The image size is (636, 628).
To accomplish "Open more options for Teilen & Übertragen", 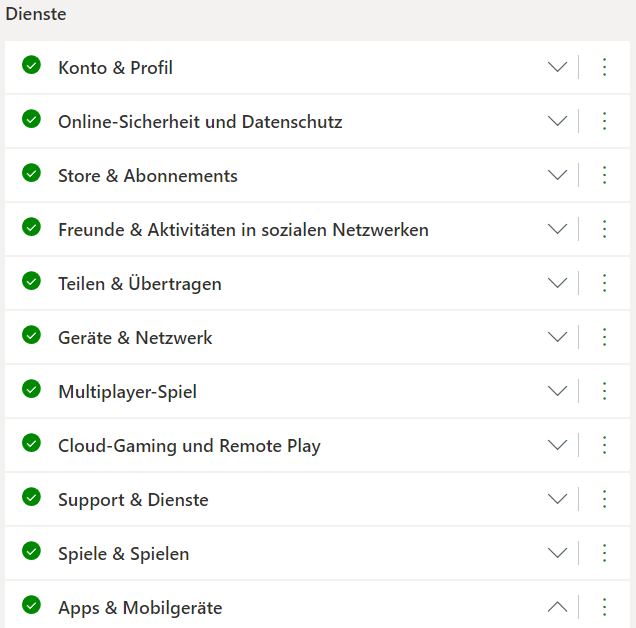I will pyautogui.click(x=604, y=283).
